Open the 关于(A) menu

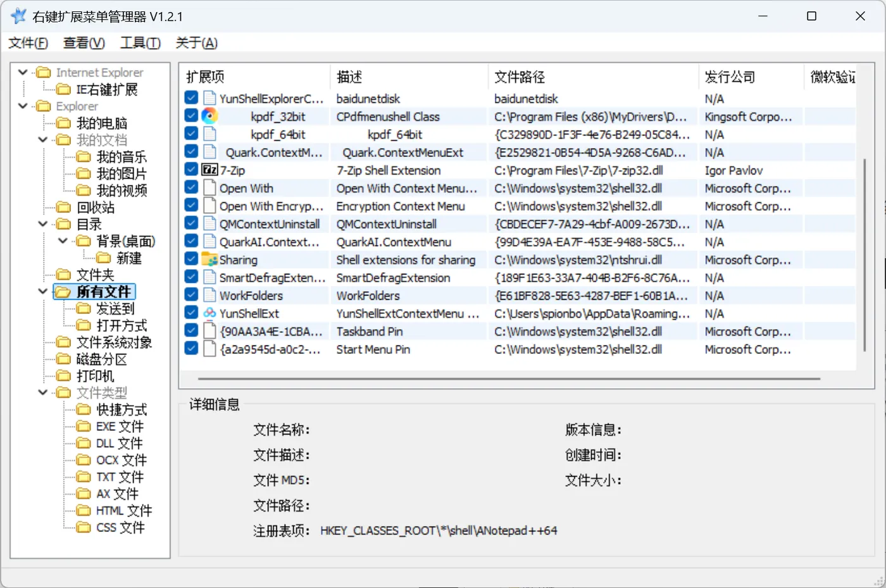[197, 43]
